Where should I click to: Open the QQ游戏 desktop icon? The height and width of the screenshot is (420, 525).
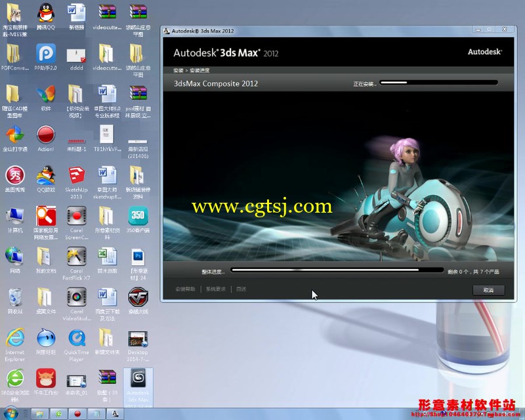pos(45,178)
